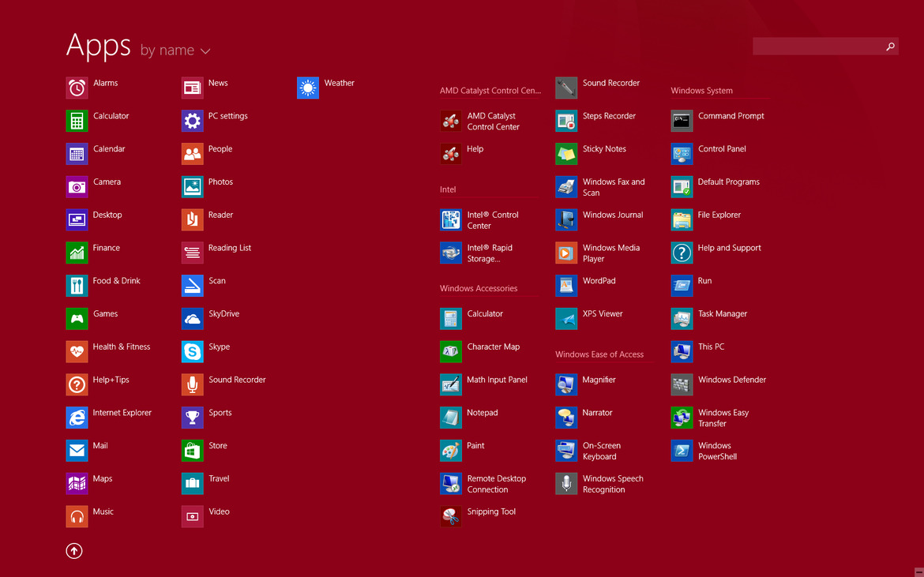Launch the On-Screen Keyboard icon
Viewport: 924px width, 577px height.
pos(566,451)
